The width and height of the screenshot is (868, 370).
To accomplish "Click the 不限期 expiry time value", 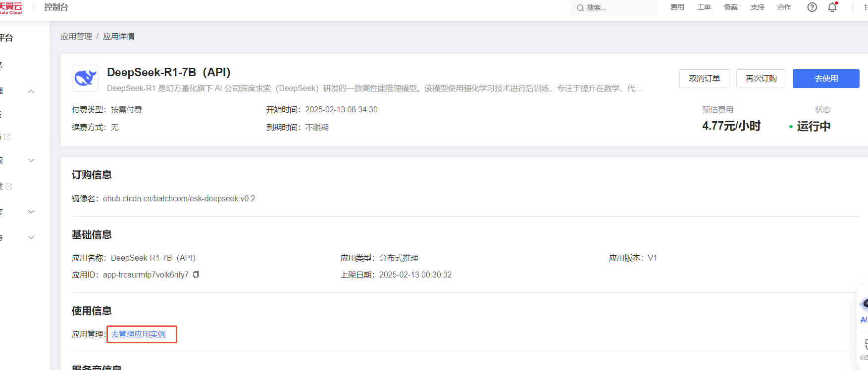I will click(317, 128).
